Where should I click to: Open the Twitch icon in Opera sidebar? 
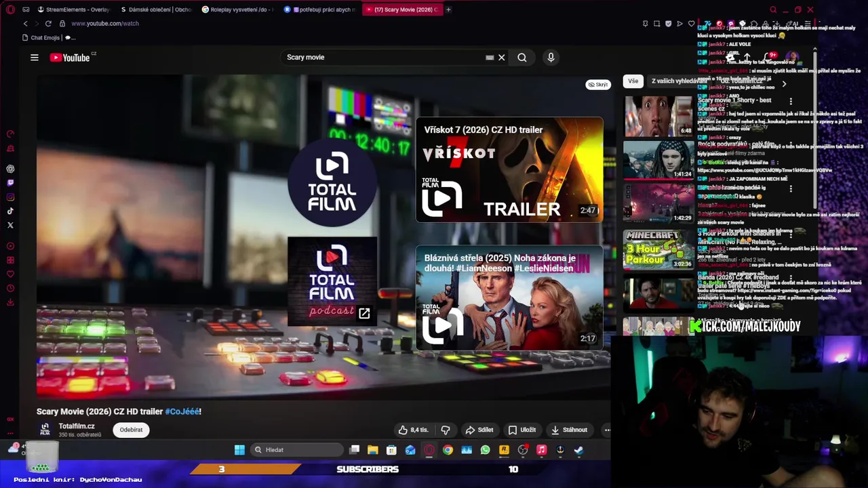point(10,183)
